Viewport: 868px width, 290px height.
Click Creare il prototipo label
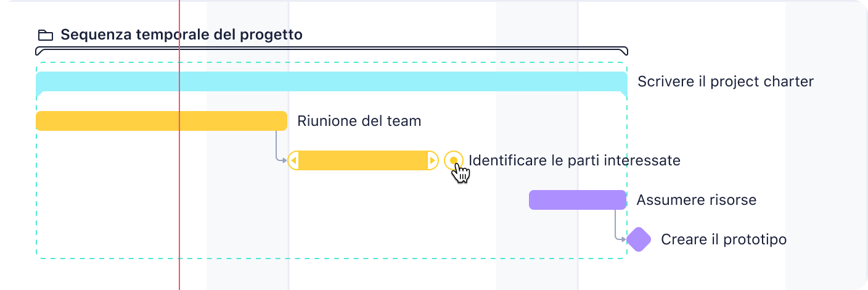724,239
